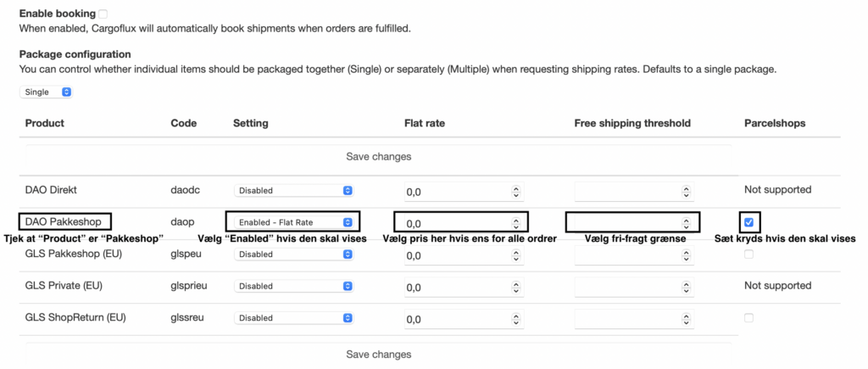Click the top Save changes button
Screen dimensions: 868x369
[x=379, y=157]
